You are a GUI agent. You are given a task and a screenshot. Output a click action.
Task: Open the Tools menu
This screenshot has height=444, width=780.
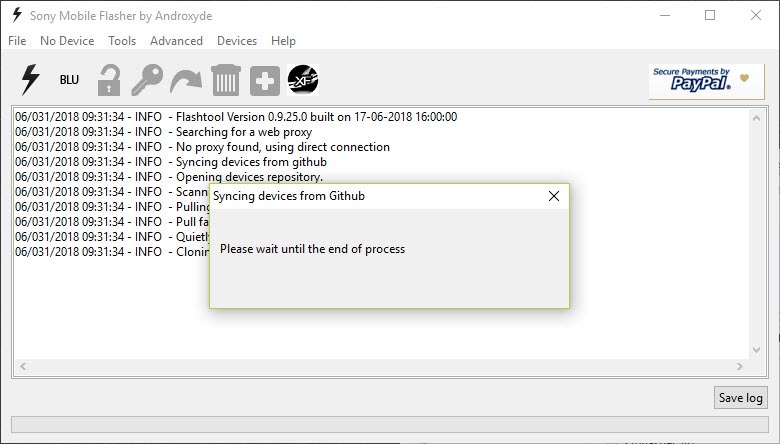click(x=122, y=41)
